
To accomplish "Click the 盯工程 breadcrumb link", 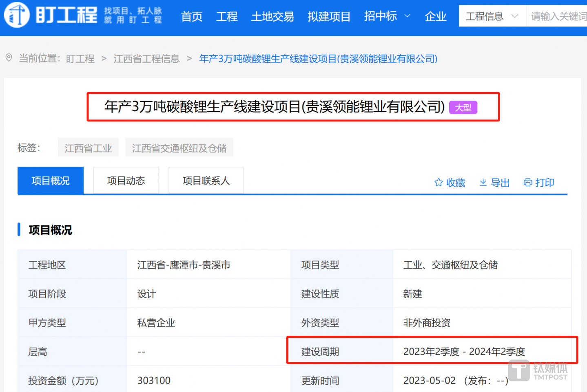I will pyautogui.click(x=80, y=59).
